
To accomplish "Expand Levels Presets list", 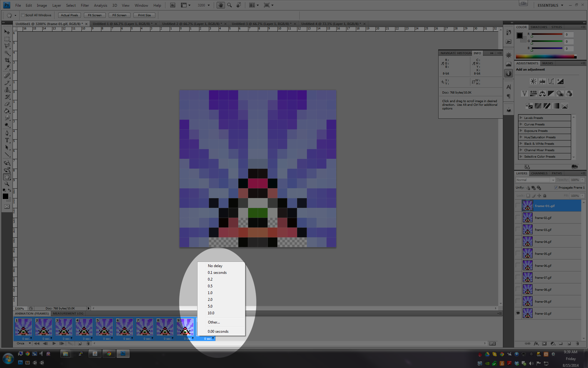I will (521, 118).
